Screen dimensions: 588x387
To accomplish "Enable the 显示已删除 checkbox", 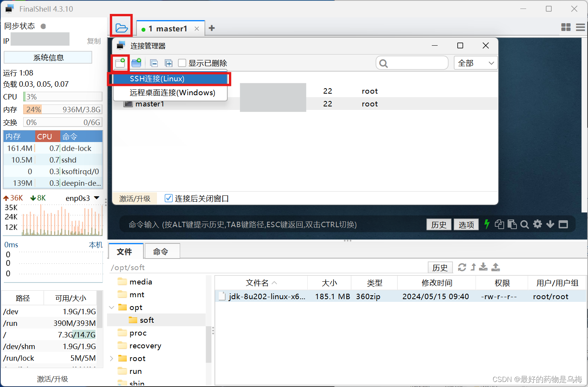I will 182,63.
